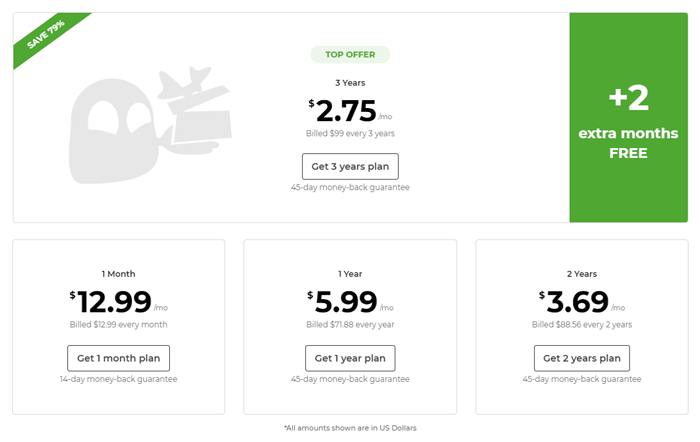Click 'Billed $99 every 3 years' text
This screenshot has width=700, height=442.
(x=350, y=133)
